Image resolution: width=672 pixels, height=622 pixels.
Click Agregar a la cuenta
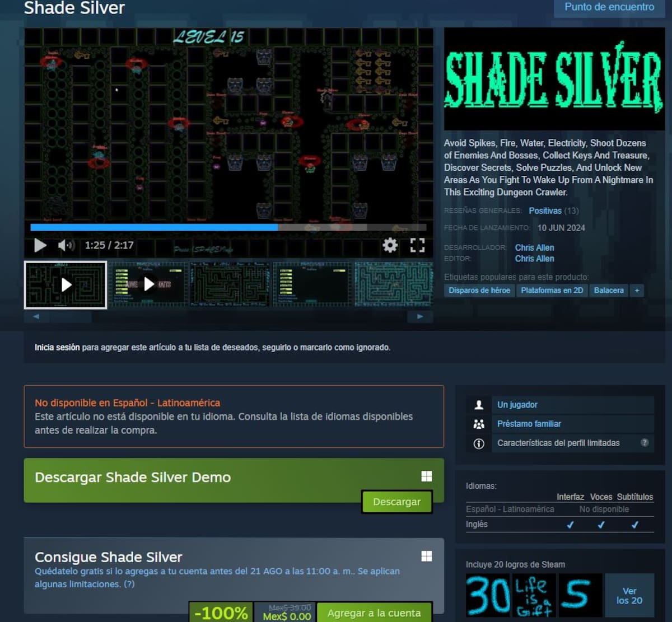click(x=374, y=612)
